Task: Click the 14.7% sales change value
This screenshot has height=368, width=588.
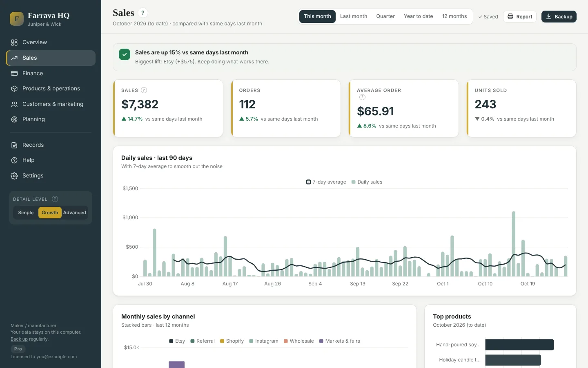Action: (x=135, y=119)
